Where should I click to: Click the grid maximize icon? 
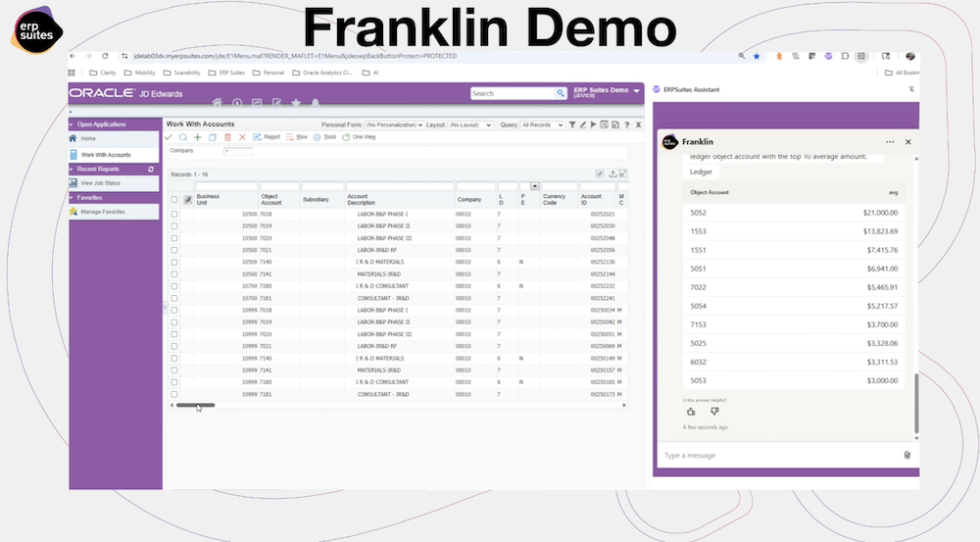(x=623, y=173)
